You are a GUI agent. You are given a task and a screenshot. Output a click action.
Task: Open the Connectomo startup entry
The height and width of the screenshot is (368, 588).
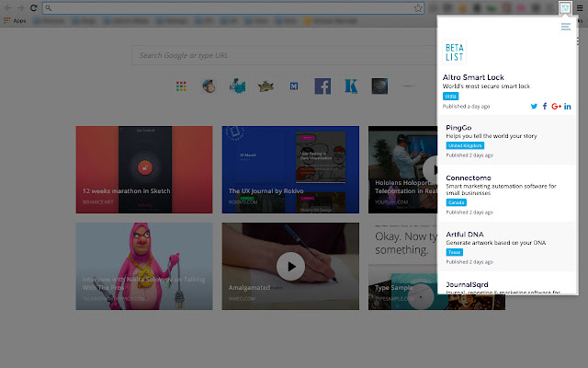(x=506, y=194)
